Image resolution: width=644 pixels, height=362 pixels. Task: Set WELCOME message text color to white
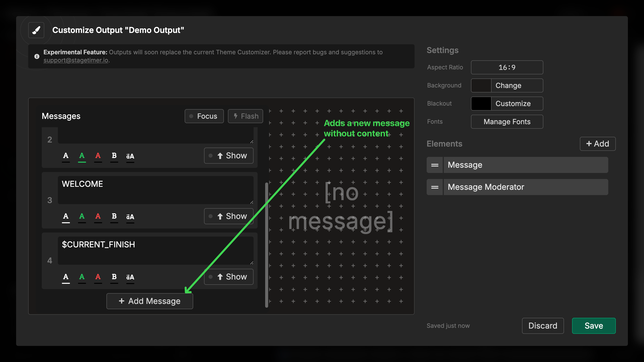(x=66, y=216)
